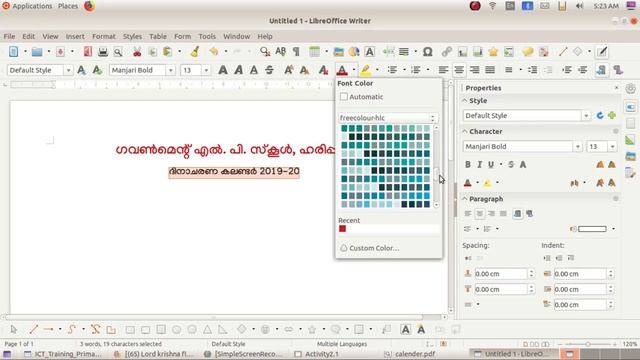The width and height of the screenshot is (640, 360).
Task: Open sidebar Manjari Bold font dropdown
Action: (x=578, y=147)
